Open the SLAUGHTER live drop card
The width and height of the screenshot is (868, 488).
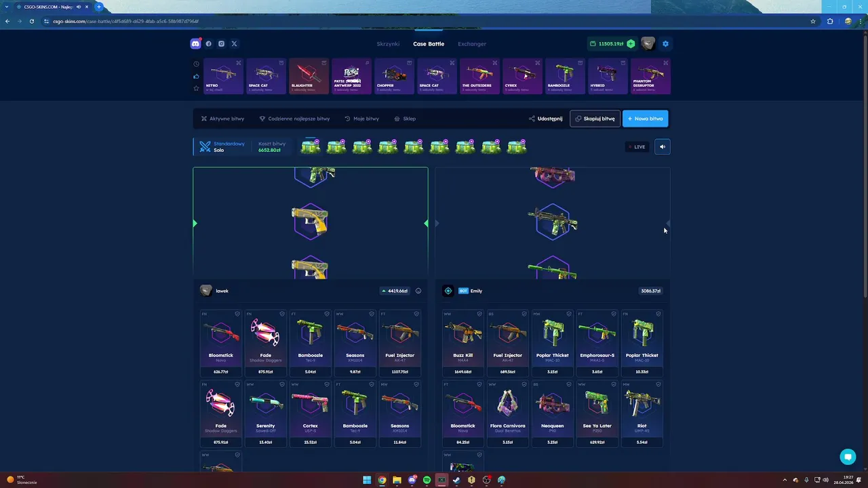click(x=309, y=76)
